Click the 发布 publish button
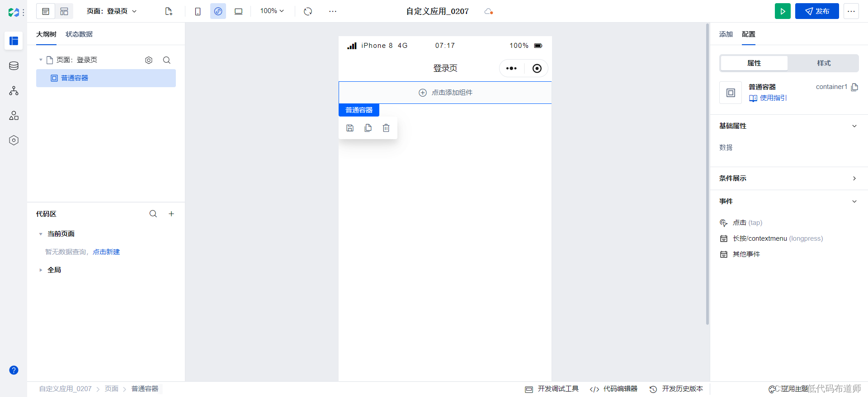This screenshot has height=397, width=868. [x=817, y=11]
